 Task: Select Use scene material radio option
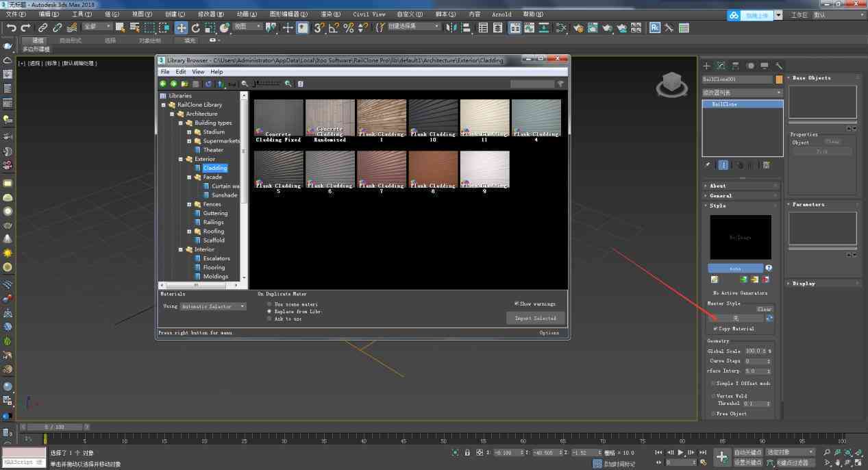269,304
